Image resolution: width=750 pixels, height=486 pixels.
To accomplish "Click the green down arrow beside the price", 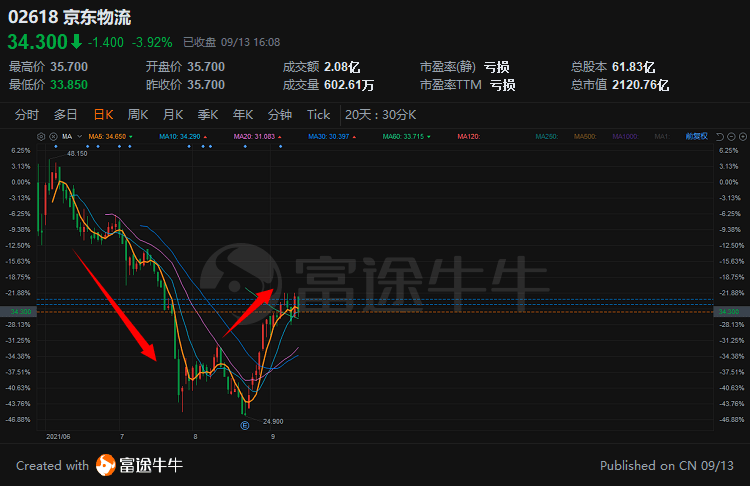I will [76, 42].
